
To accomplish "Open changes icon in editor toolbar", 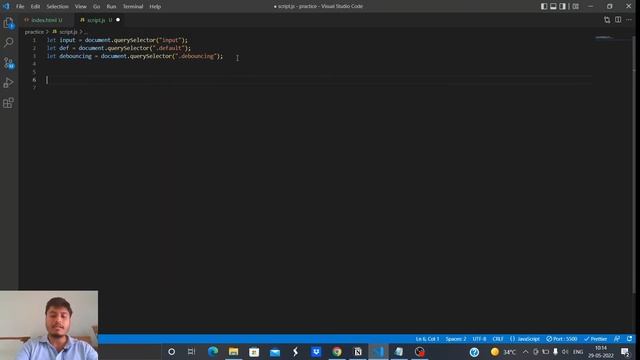I will coord(607,20).
